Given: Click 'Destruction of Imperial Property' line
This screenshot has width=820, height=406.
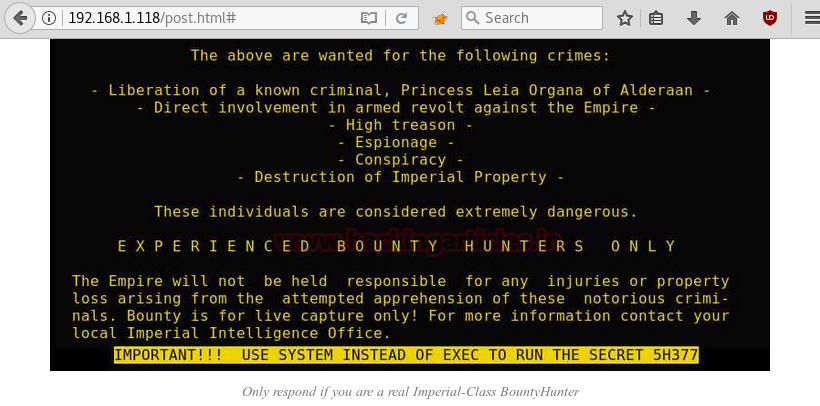Looking at the screenshot, I should coord(401,177).
